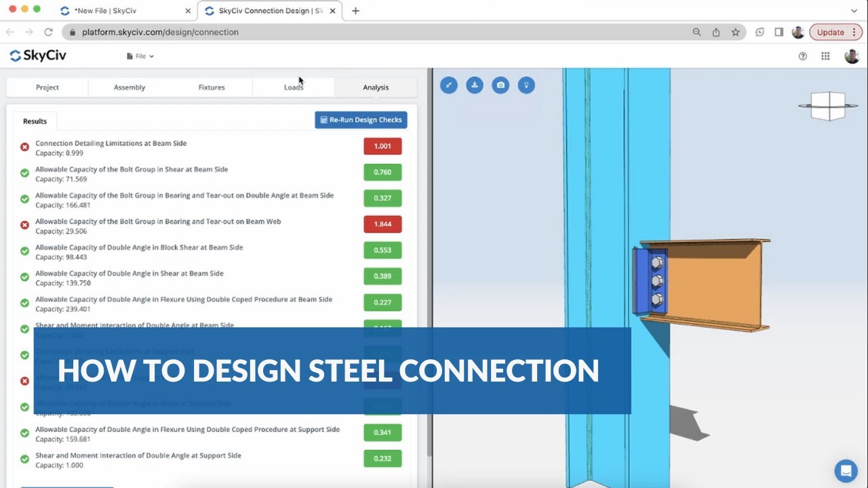Click the green 0.553 ratio badge
Screen dimensions: 868x488
point(382,250)
